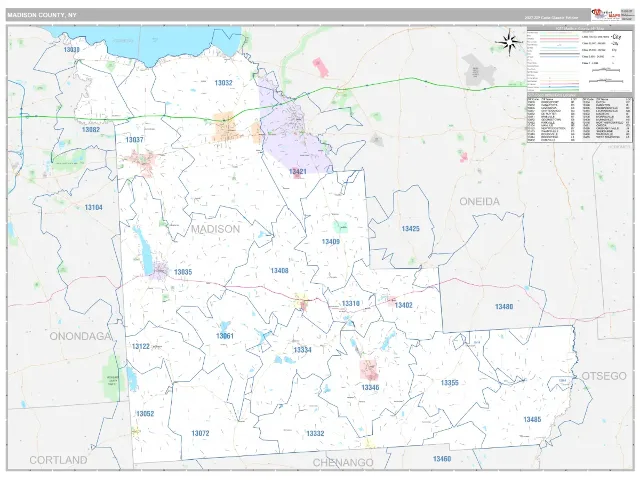Select ZIP code label 13421
The image size is (640, 480).
(x=298, y=171)
